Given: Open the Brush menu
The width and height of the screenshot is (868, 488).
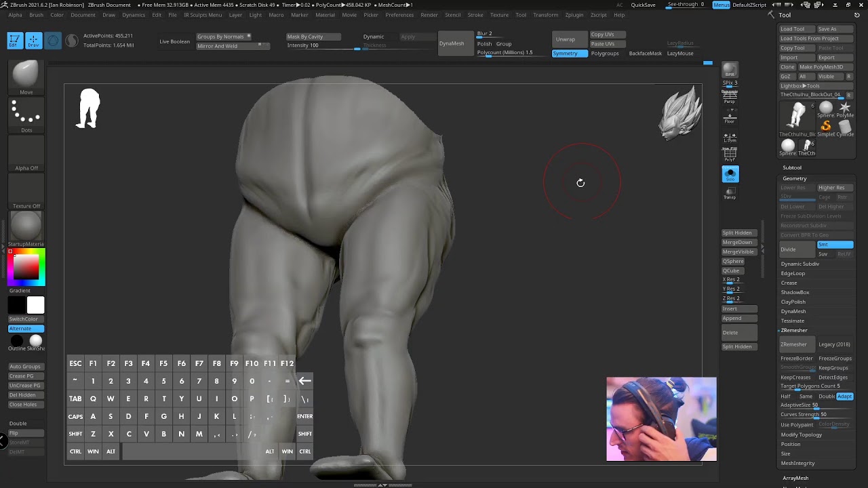Looking at the screenshot, I should (x=36, y=15).
